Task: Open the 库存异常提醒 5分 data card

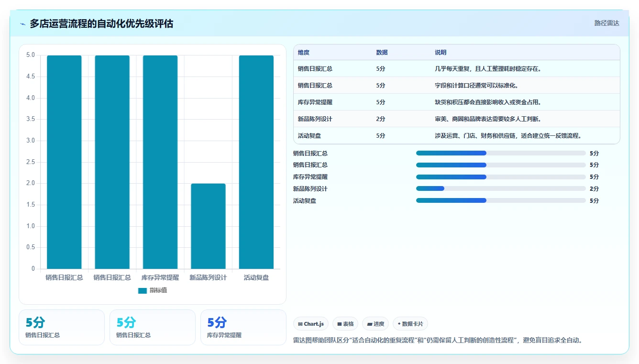Action: click(243, 327)
